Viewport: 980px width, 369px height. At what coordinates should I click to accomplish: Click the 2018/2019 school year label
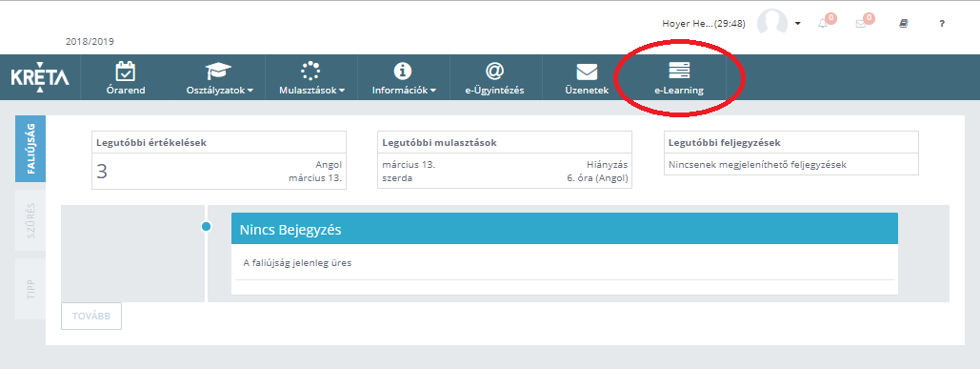click(90, 42)
